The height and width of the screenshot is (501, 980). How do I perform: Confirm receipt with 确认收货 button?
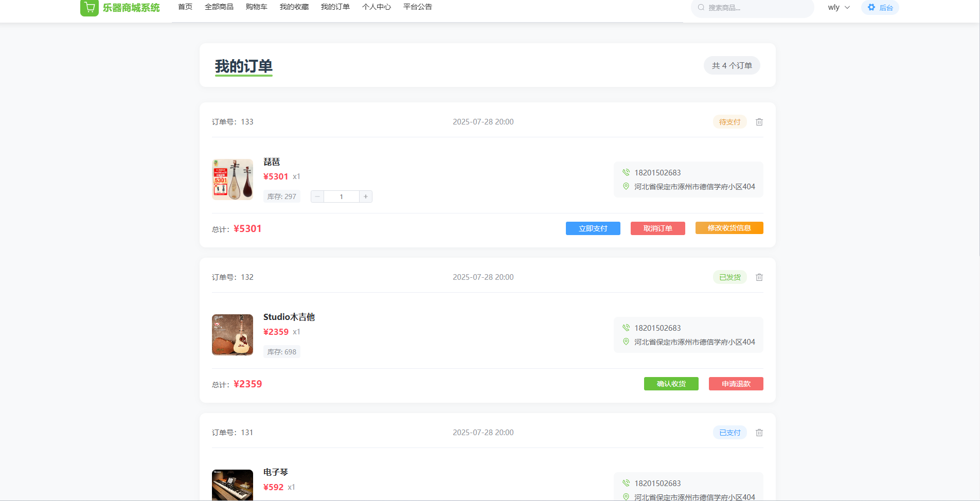coord(671,384)
